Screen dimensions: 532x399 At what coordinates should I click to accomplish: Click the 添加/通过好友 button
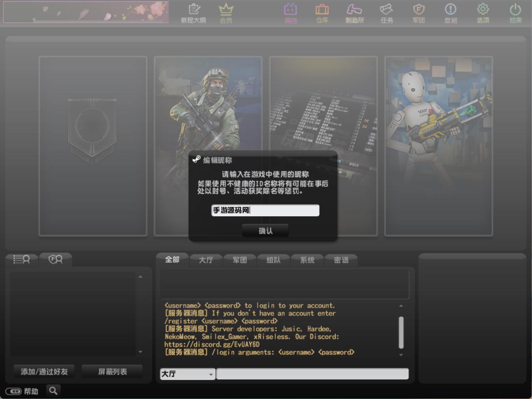pos(44,372)
